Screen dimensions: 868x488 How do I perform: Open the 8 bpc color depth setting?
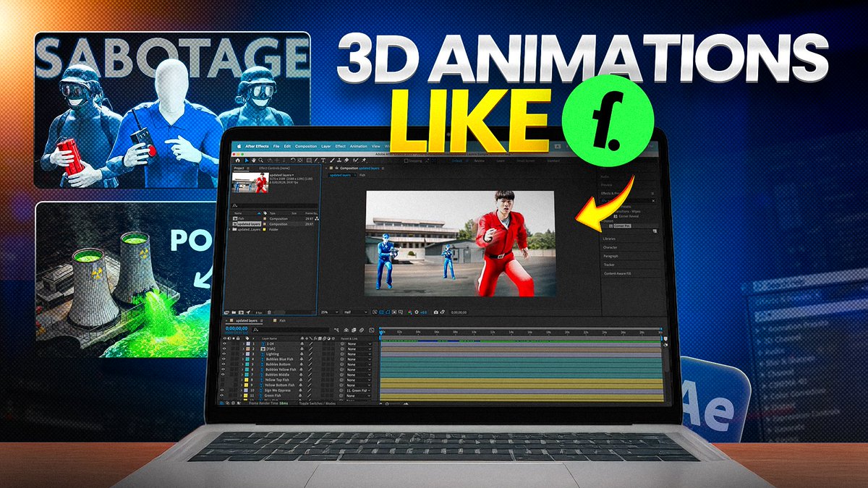click(259, 312)
